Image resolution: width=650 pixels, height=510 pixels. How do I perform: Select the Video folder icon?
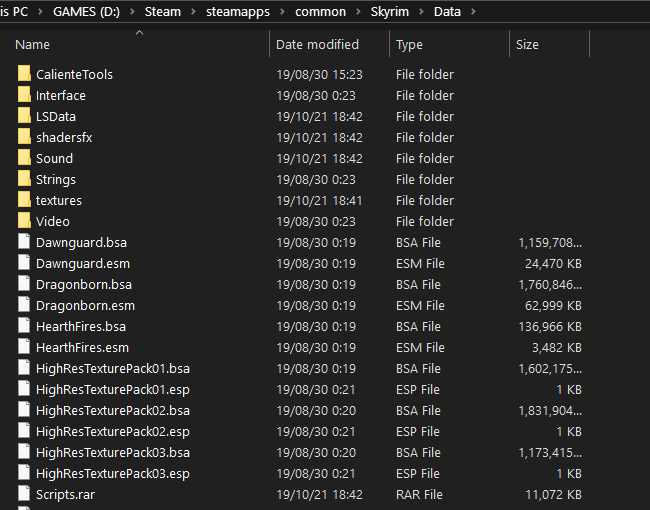tap(24, 221)
